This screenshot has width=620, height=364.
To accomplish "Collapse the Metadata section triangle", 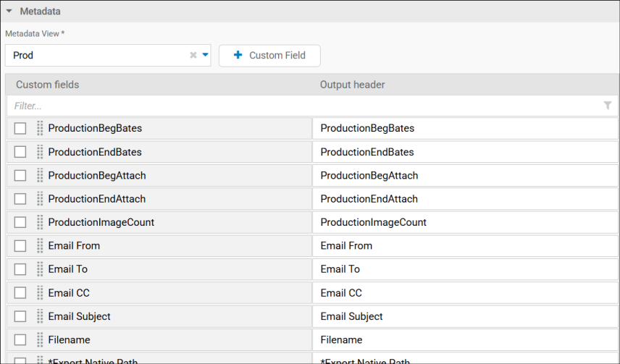I will pos(9,11).
